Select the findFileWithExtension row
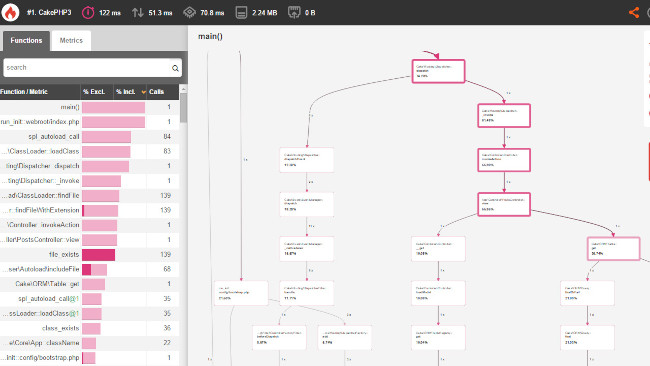Image resolution: width=650 pixels, height=366 pixels. (x=90, y=210)
